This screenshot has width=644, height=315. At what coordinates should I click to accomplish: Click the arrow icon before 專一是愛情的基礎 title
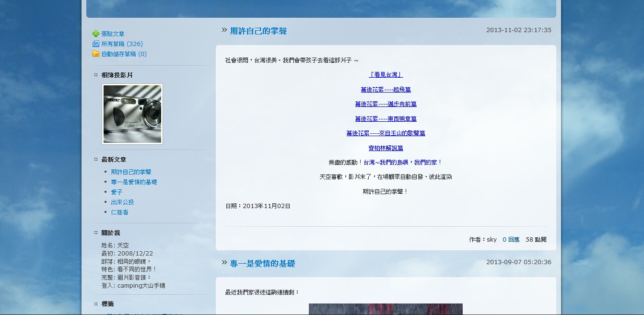[x=224, y=262]
